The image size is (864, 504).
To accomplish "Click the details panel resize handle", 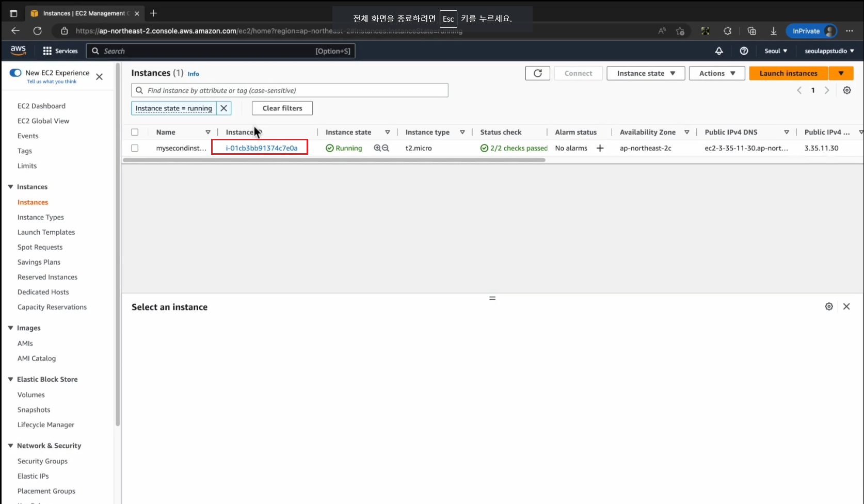I will (492, 298).
